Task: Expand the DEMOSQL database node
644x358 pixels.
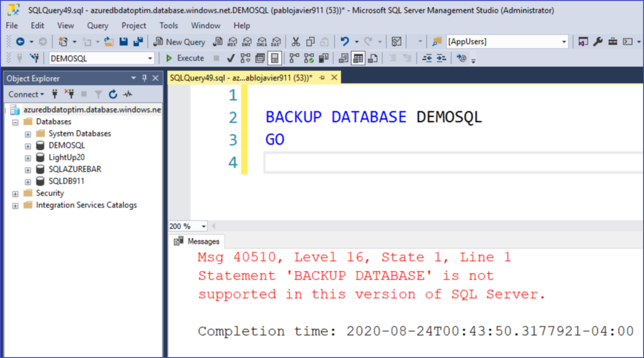Action: [x=28, y=145]
